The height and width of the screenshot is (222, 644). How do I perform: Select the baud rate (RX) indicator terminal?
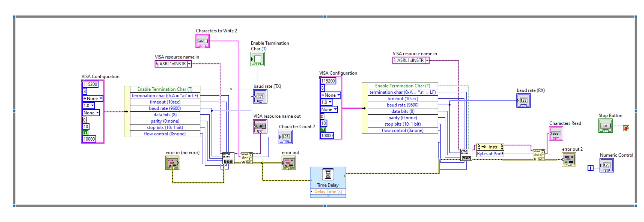[x=523, y=101]
